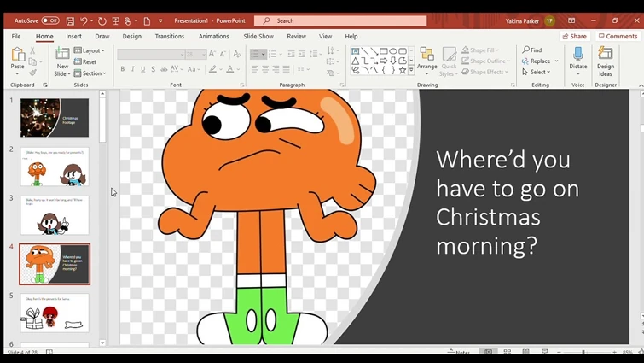Toggle Bold formatting

[122, 69]
